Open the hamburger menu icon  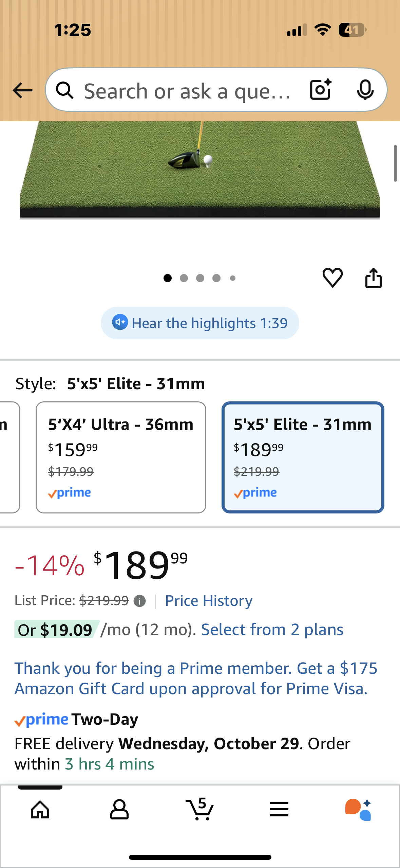(x=279, y=810)
